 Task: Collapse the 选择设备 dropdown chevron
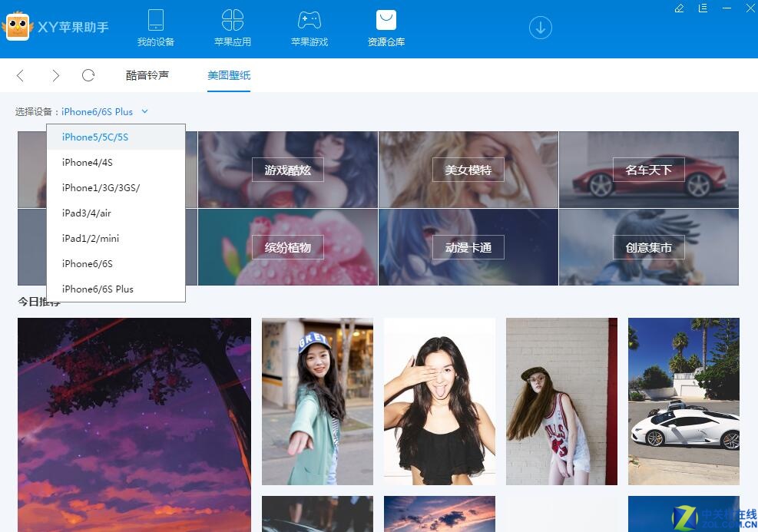point(144,111)
